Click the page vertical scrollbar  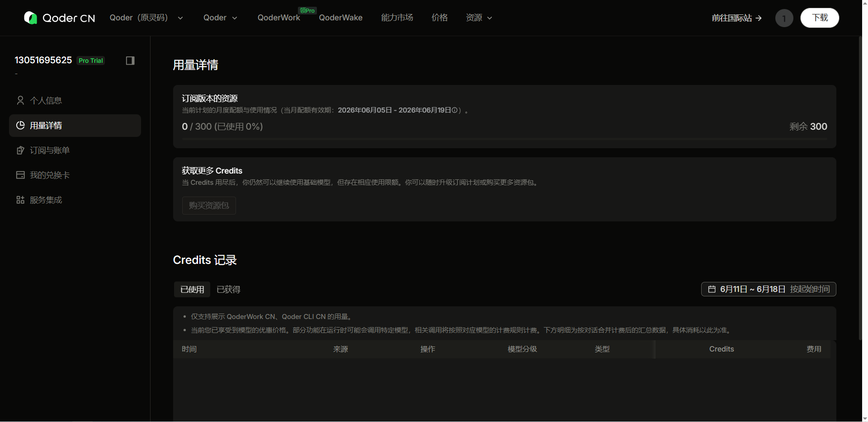[x=860, y=188]
